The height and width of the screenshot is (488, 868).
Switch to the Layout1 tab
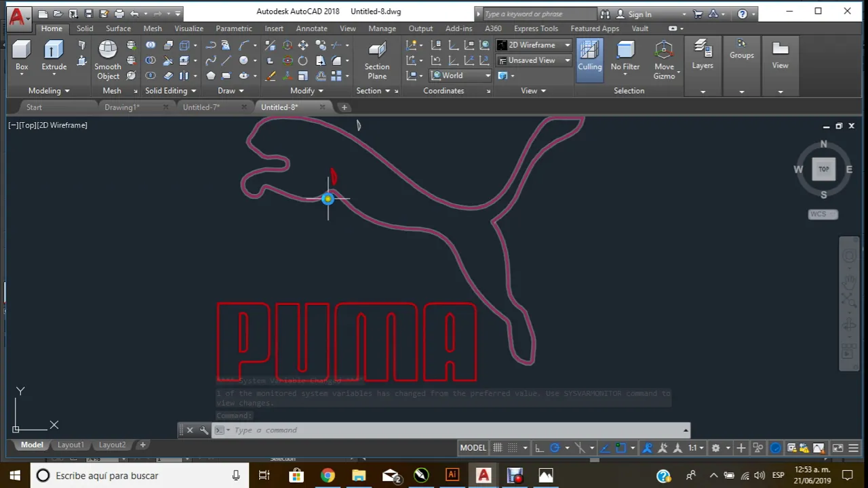coord(71,445)
